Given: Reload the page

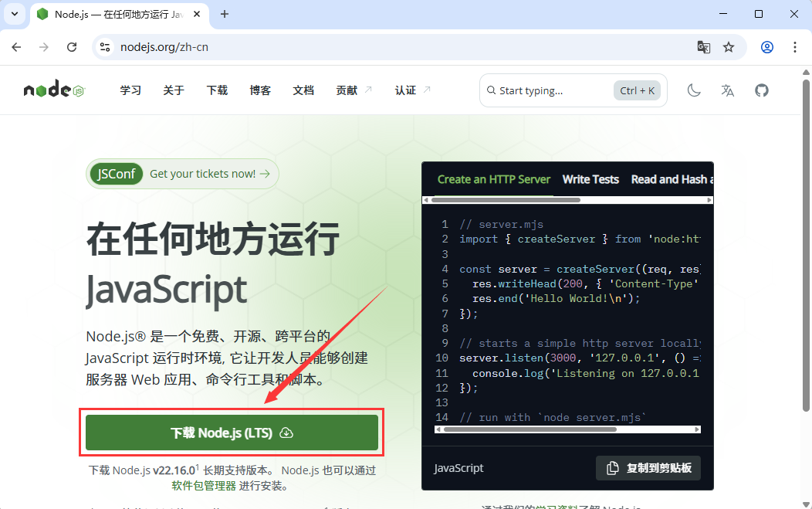Looking at the screenshot, I should click(72, 47).
